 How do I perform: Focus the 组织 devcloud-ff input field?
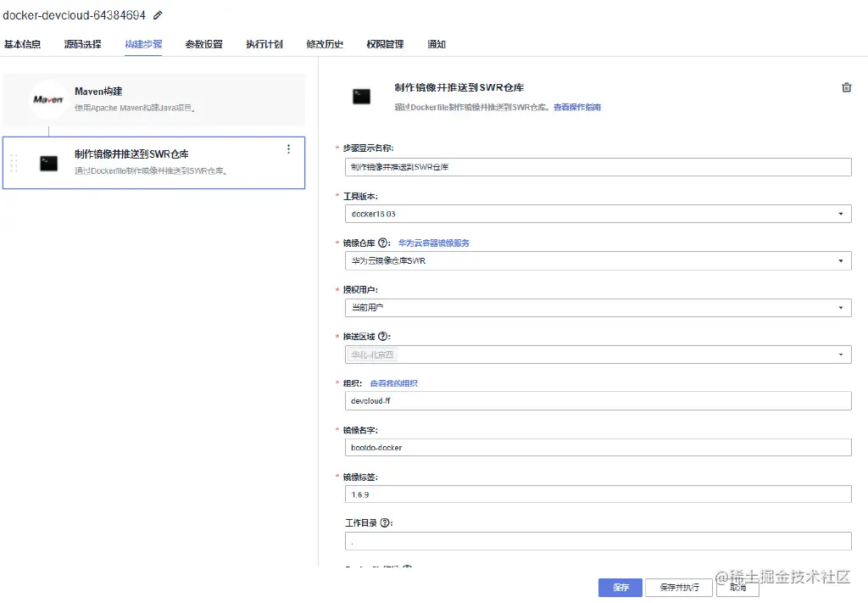pos(598,401)
